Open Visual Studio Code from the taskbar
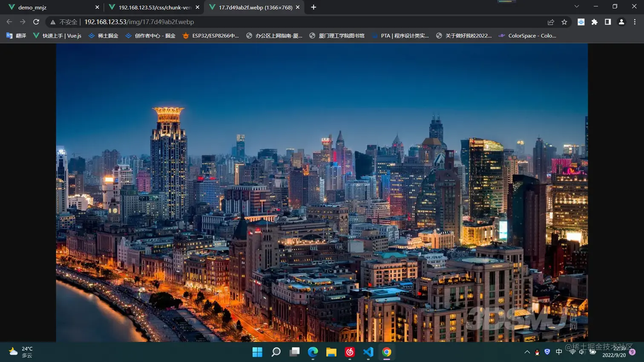Image resolution: width=644 pixels, height=362 pixels. point(368,352)
